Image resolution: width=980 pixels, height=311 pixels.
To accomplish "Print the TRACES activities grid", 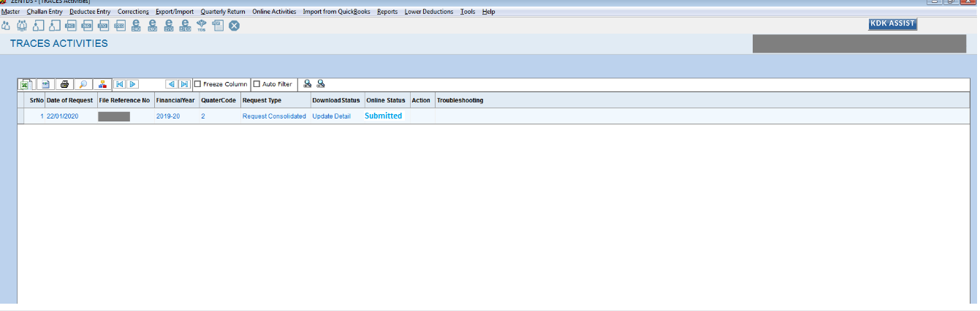I will tap(64, 84).
